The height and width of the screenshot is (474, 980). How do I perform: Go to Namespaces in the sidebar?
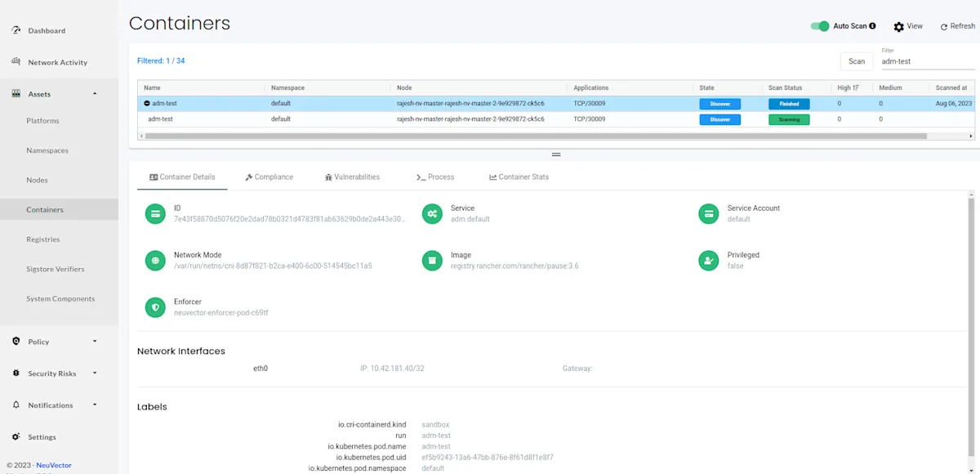(47, 150)
